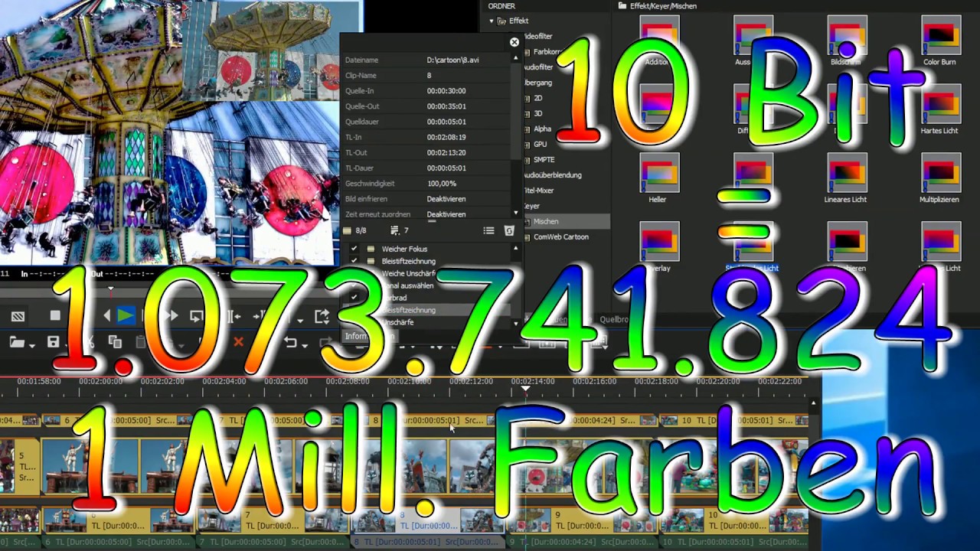The width and height of the screenshot is (980, 551).
Task: Expand the dropdown arrow next to Open folder
Action: [31, 345]
